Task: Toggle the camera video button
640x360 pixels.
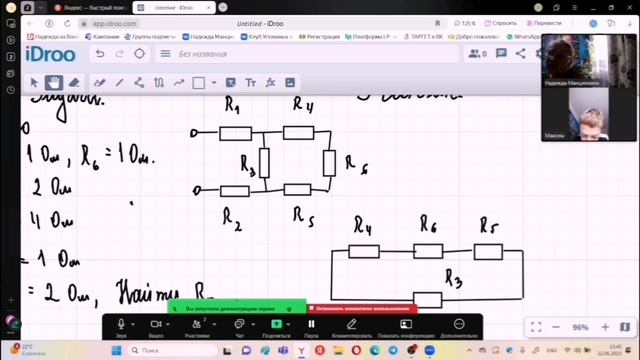Action: point(156,327)
